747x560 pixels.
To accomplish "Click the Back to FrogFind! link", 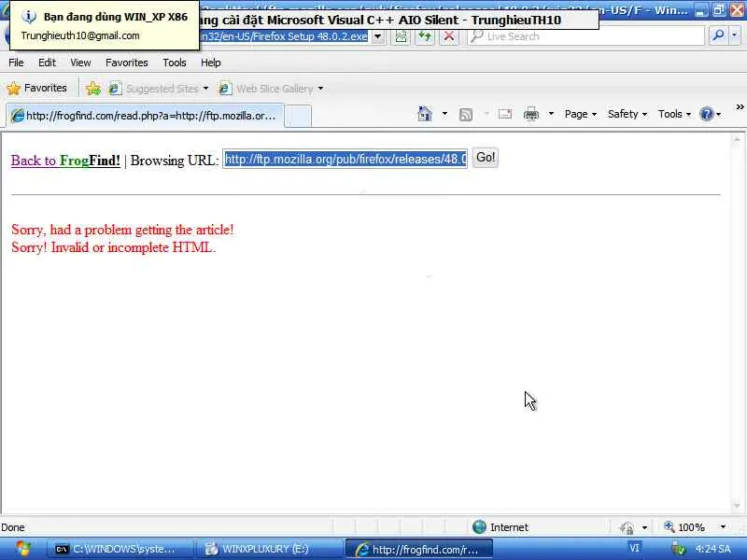I will pyautogui.click(x=65, y=161).
